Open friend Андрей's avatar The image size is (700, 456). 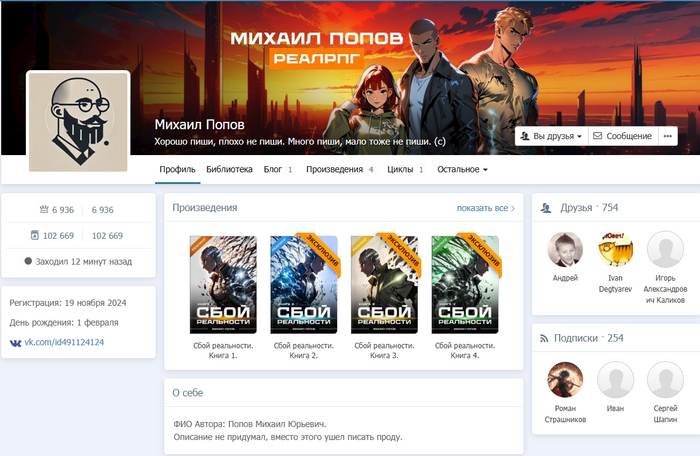coord(565,250)
